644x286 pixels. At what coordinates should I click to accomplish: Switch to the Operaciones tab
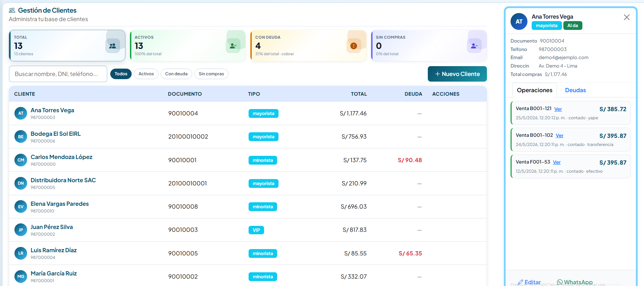click(534, 90)
